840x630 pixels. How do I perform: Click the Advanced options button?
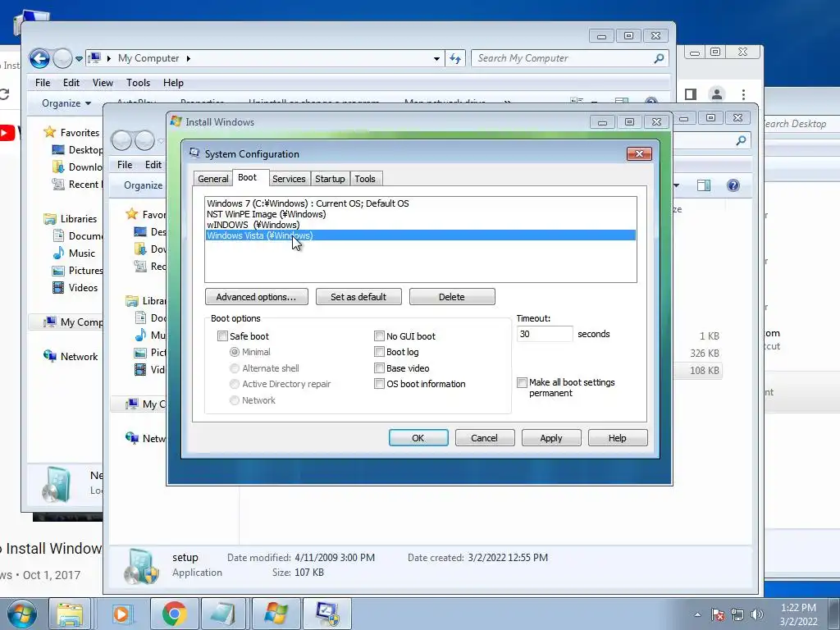pos(256,297)
